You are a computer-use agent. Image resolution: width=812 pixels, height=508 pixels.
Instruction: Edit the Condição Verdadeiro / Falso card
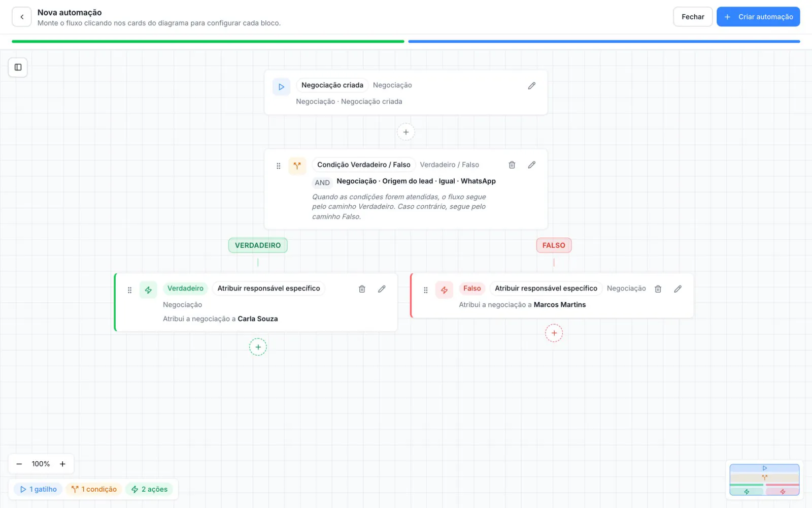tap(531, 165)
